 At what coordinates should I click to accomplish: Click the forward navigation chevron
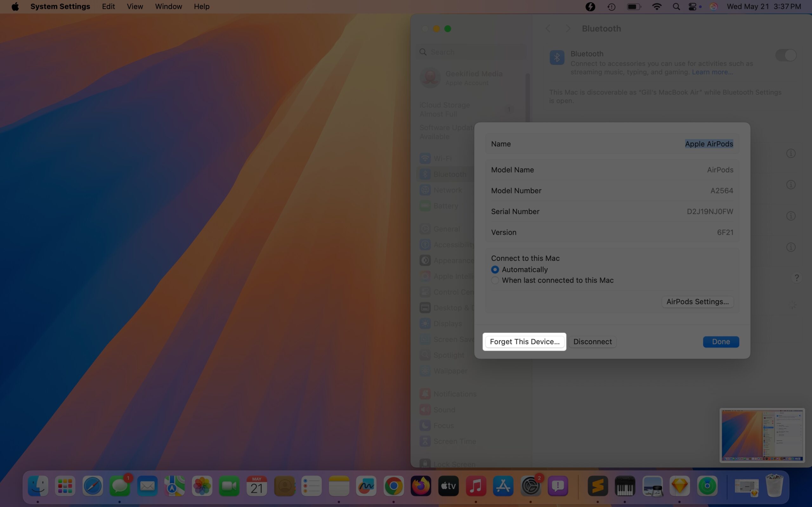(x=568, y=29)
